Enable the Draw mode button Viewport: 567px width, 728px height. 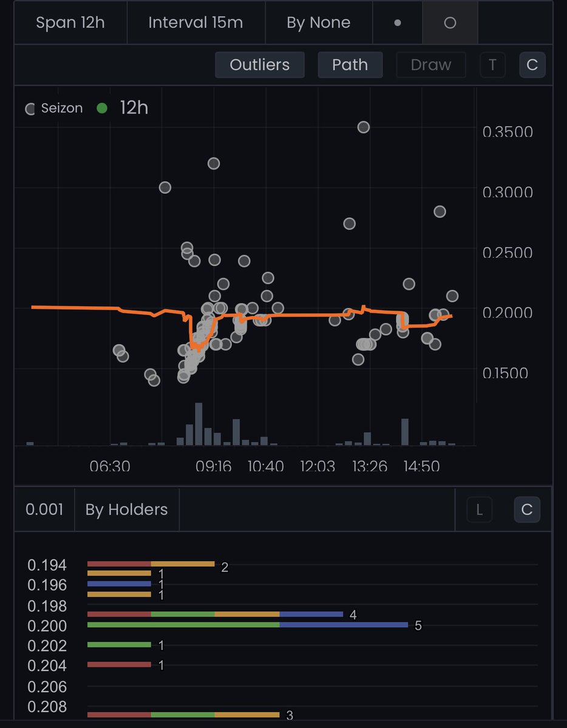431,65
